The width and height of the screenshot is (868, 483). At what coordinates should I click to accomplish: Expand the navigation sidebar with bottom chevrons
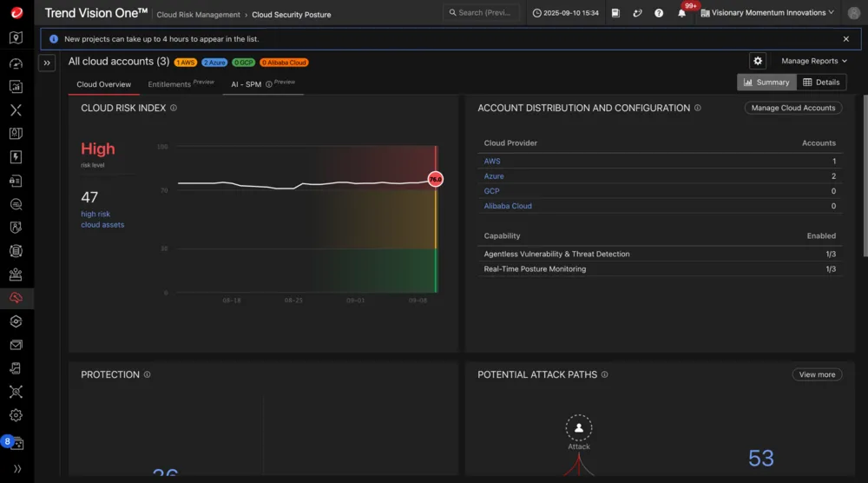pos(16,468)
